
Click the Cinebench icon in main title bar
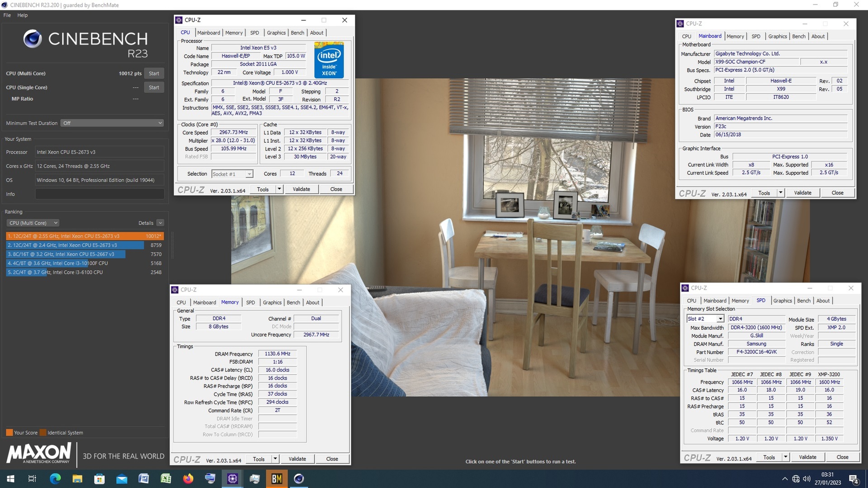click(x=5, y=5)
